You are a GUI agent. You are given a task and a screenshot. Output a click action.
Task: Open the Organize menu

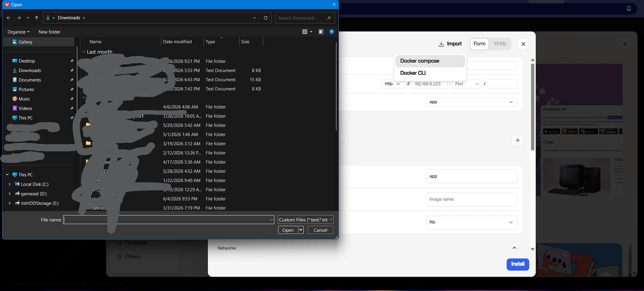(19, 32)
